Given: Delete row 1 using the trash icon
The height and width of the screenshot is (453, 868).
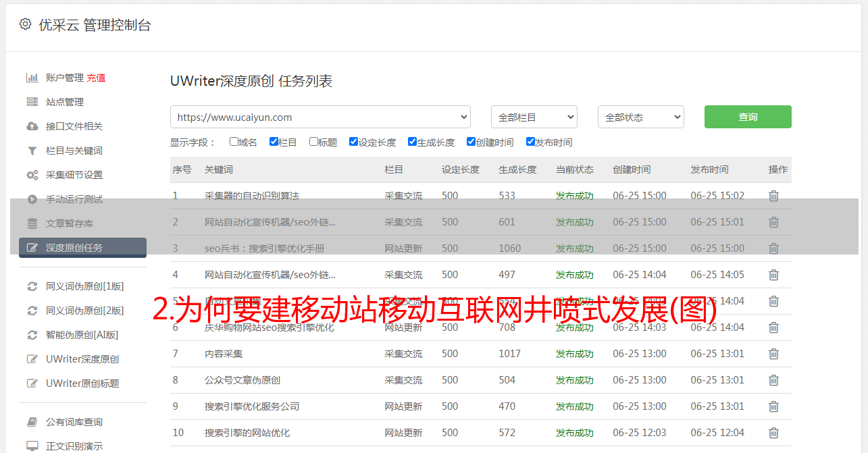Looking at the screenshot, I should click(773, 196).
